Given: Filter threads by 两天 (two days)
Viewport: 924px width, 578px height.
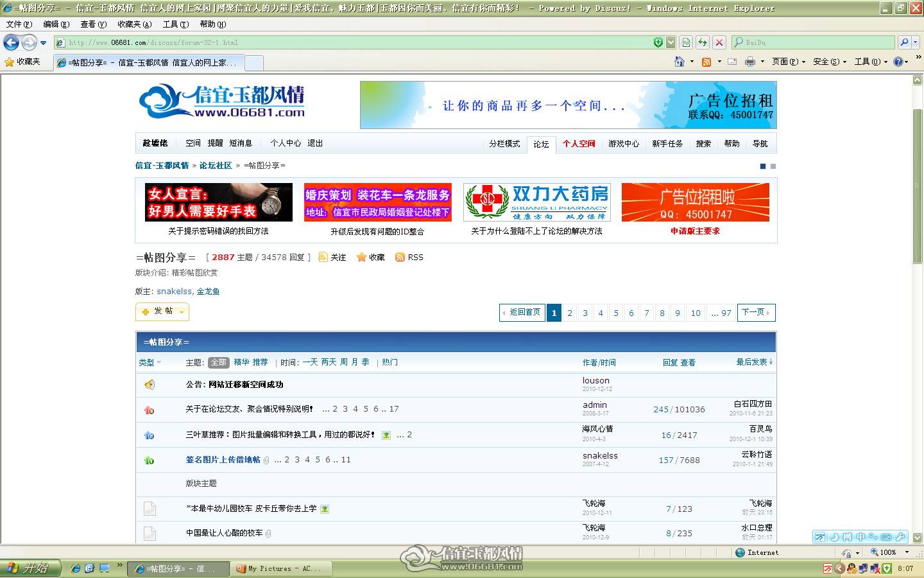Looking at the screenshot, I should (x=329, y=362).
